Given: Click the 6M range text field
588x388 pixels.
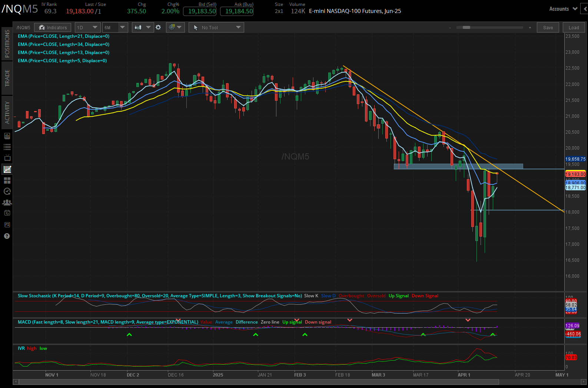Looking at the screenshot, I should [x=110, y=27].
